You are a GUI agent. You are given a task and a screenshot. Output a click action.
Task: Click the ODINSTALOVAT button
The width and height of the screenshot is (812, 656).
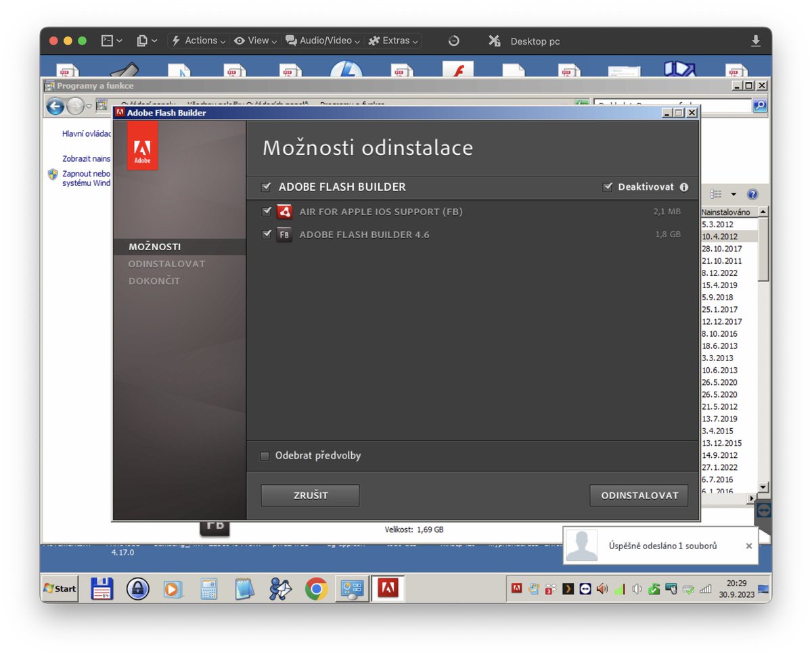(x=639, y=495)
